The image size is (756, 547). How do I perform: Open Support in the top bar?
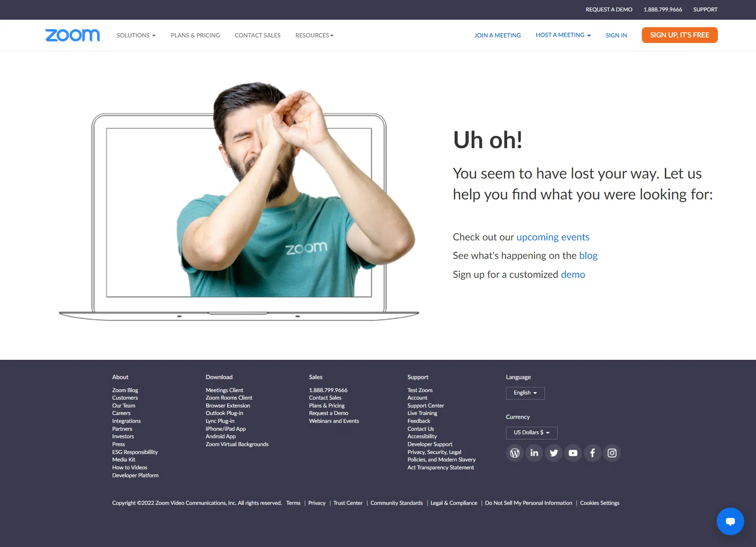[x=705, y=9]
